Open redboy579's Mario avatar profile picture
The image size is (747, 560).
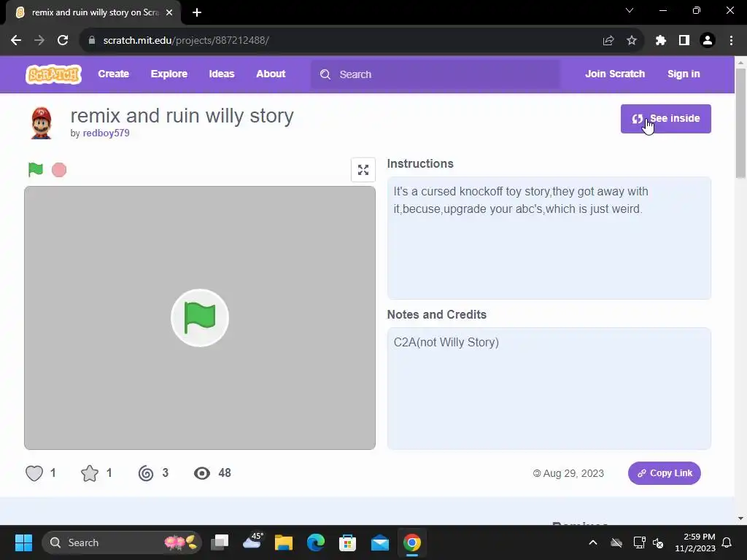42,122
